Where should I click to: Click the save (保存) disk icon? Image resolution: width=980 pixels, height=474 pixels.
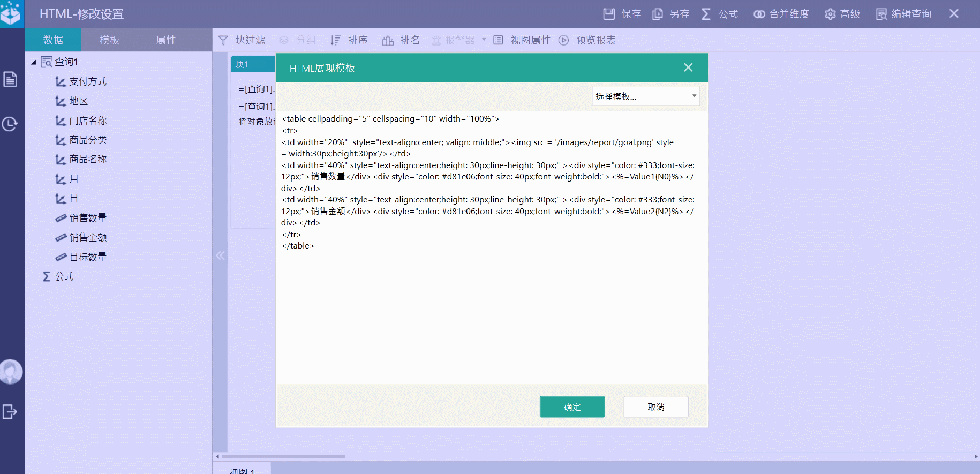(x=609, y=14)
